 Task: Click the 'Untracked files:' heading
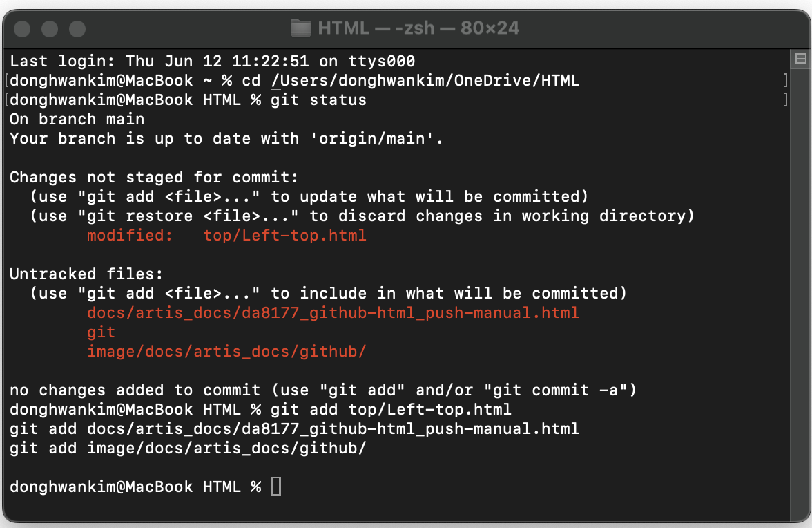click(x=86, y=274)
